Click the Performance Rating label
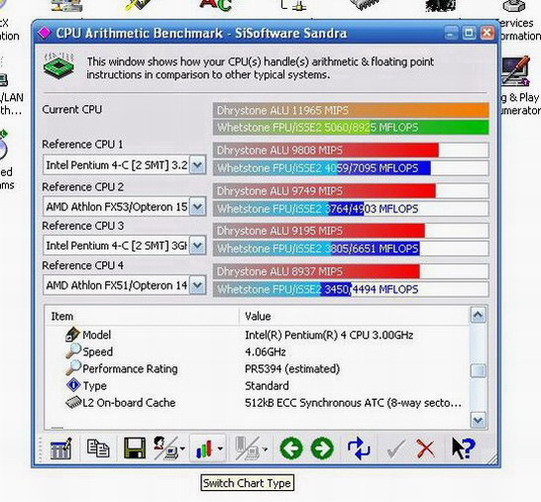The image size is (541, 502). coord(130,369)
